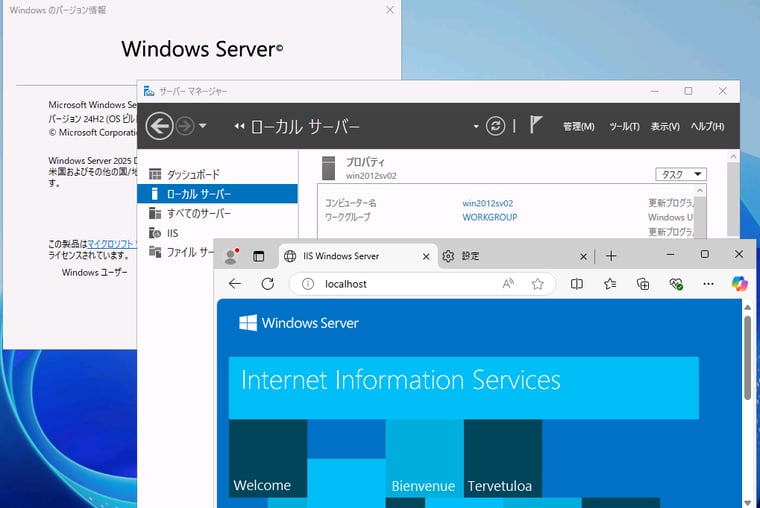The image size is (760, 508).
Task: Open the notifications flag in Server Manager
Action: click(536, 125)
